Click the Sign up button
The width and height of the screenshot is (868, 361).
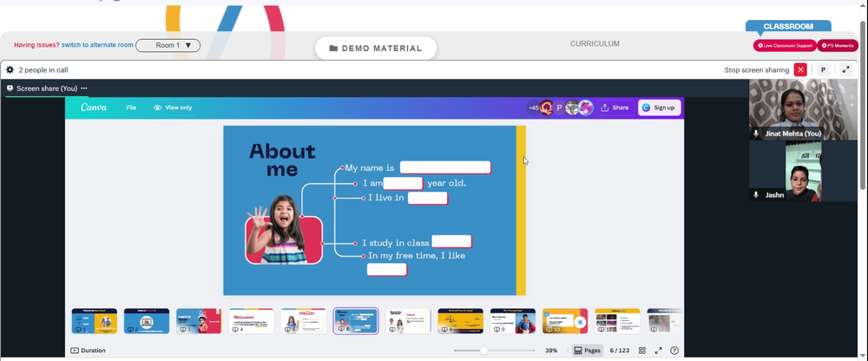pyautogui.click(x=660, y=108)
